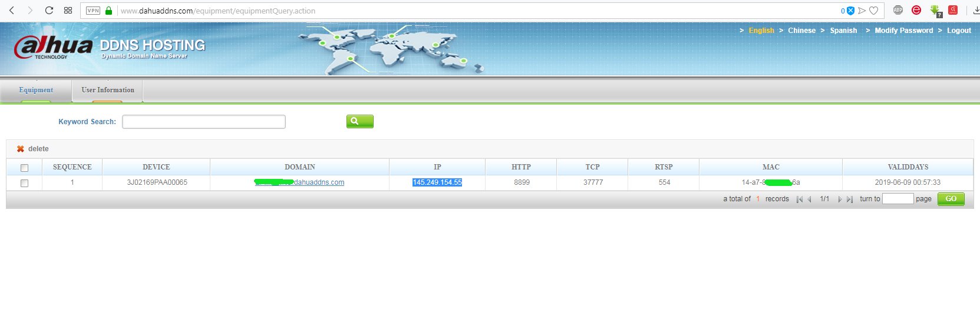
Task: Click the TCP column header
Action: pyautogui.click(x=592, y=167)
